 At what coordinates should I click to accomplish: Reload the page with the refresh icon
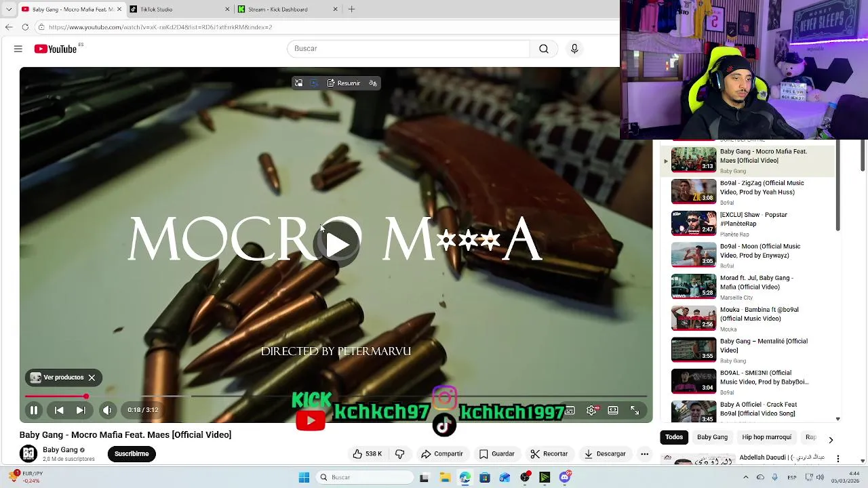[x=25, y=27]
